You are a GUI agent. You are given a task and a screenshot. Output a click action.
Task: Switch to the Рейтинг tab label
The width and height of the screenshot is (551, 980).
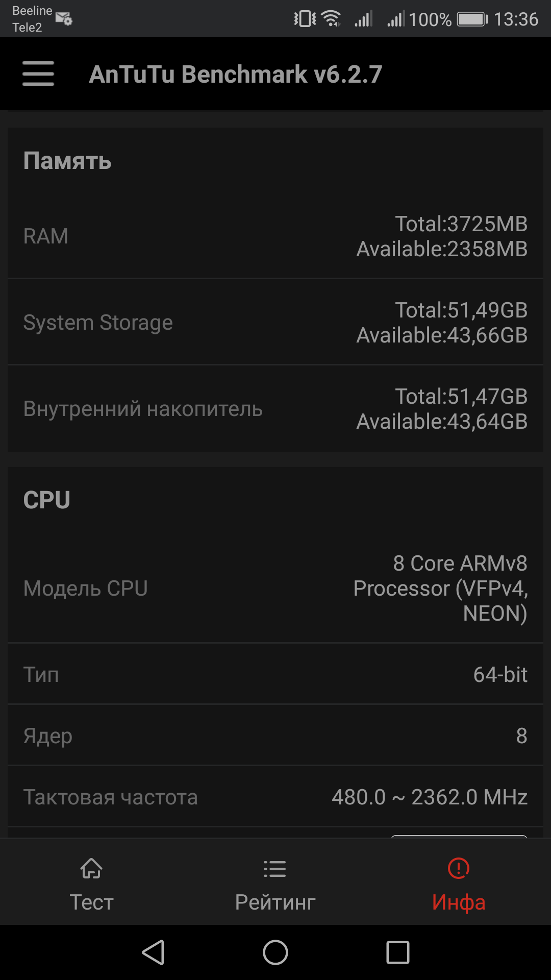[275, 902]
